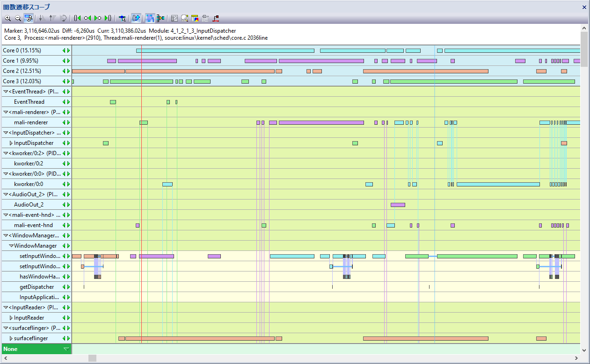Jump to previous braces marker in toolbar
This screenshot has width=590, height=364.
[77, 18]
